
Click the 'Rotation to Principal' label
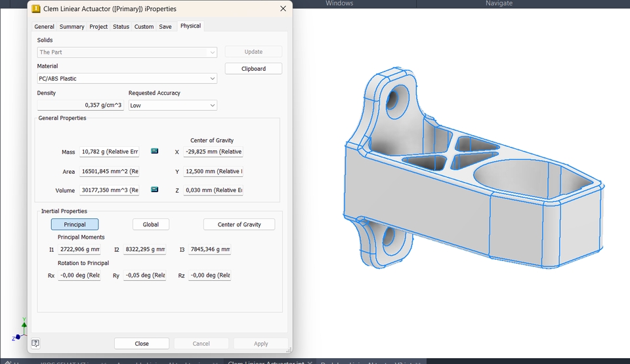click(x=83, y=263)
